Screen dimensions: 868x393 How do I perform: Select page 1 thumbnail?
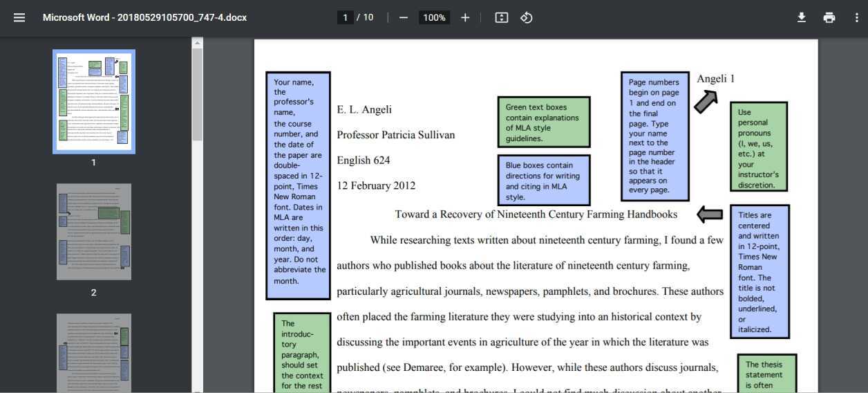click(94, 102)
